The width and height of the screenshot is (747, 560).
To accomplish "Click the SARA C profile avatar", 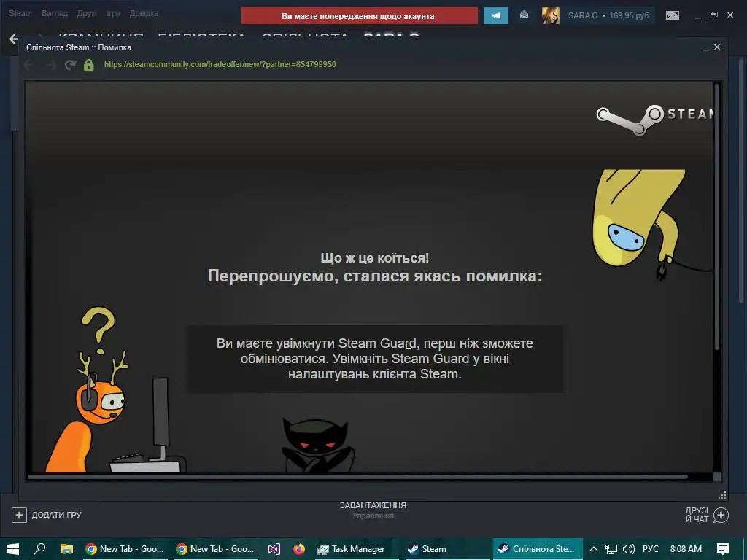I will (x=551, y=15).
